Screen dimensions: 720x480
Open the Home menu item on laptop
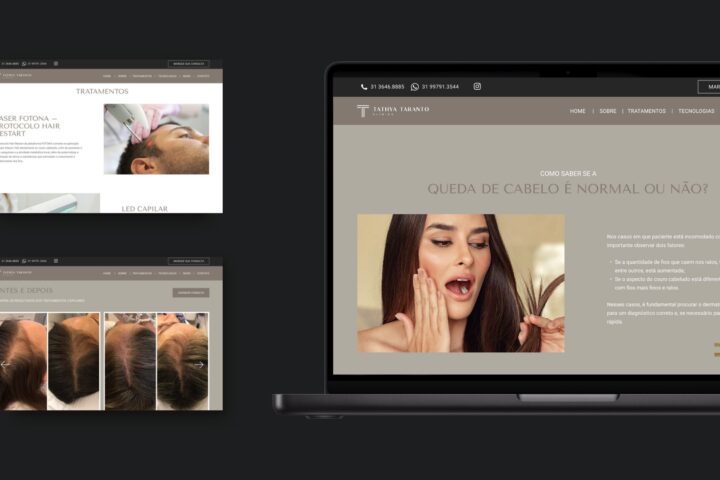577,111
